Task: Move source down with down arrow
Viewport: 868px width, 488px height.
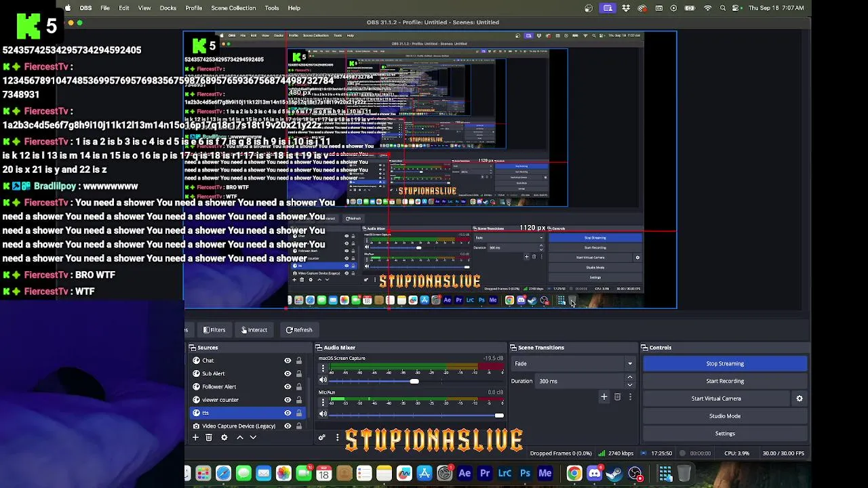Action: [x=253, y=438]
